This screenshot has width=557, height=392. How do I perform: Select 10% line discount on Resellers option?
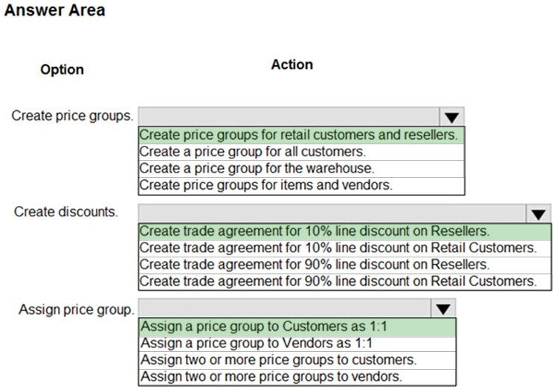(345, 231)
